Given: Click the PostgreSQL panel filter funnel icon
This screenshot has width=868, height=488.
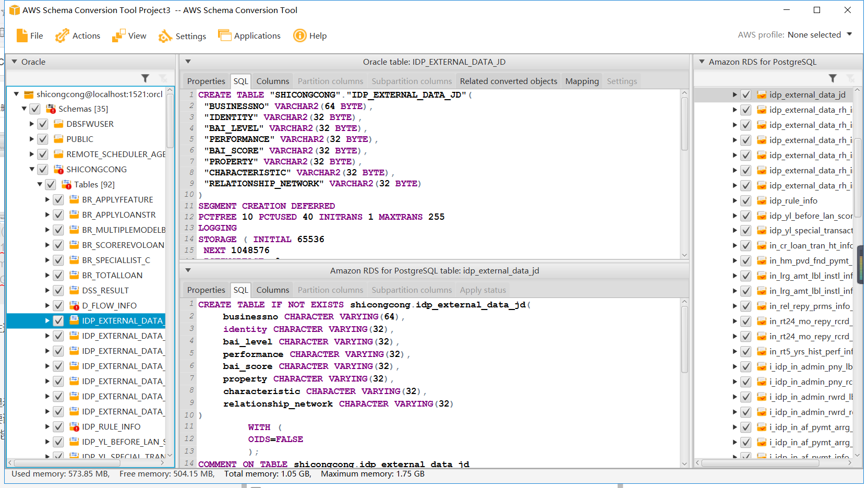Looking at the screenshot, I should (833, 78).
